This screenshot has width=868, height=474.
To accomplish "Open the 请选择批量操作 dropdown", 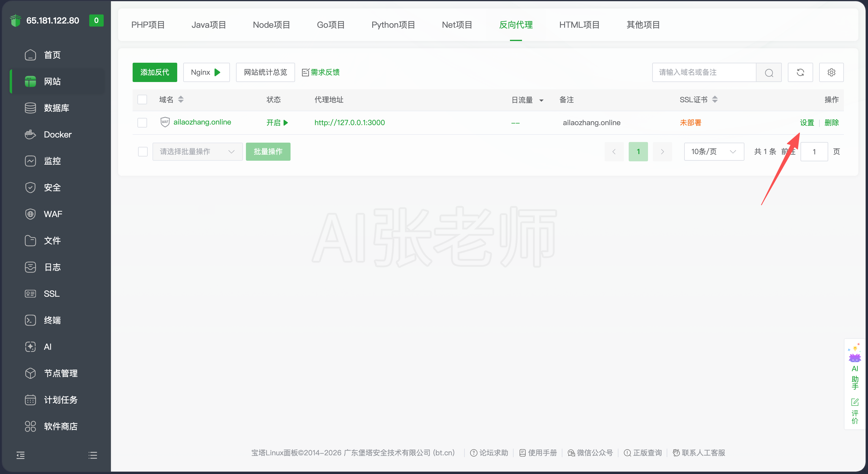I will coord(197,152).
